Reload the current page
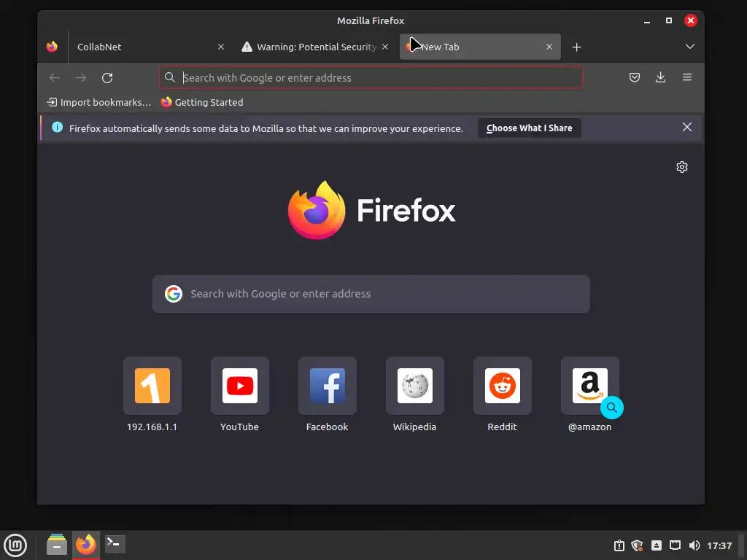 pyautogui.click(x=107, y=77)
